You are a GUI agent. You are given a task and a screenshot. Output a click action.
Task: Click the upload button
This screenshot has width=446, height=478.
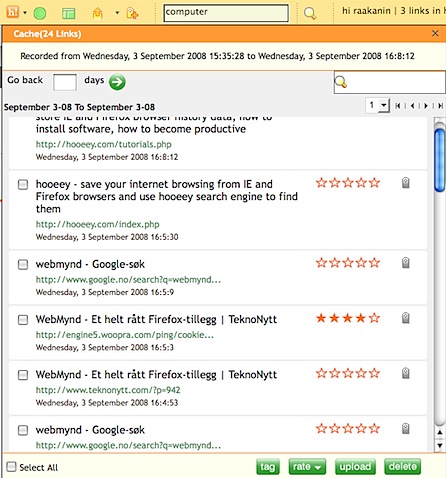click(x=355, y=467)
